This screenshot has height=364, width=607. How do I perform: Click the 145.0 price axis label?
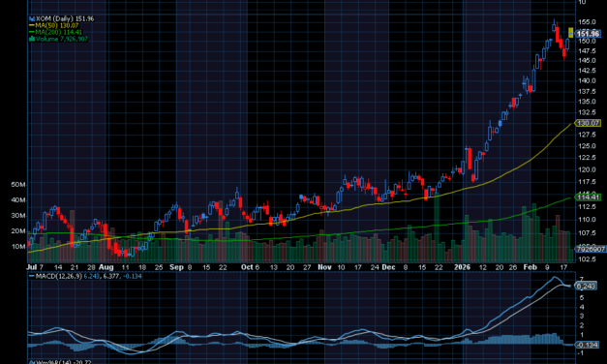pyautogui.click(x=587, y=60)
